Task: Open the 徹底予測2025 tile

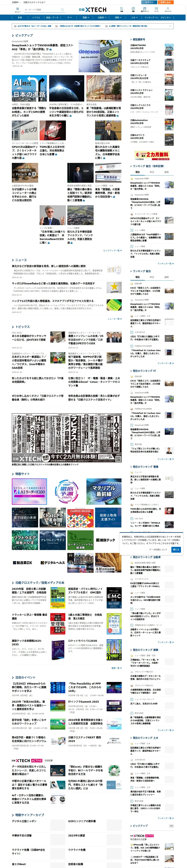Action: point(67,492)
